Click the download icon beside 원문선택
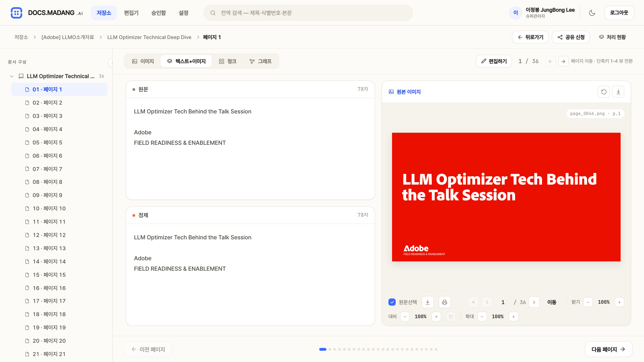The width and height of the screenshot is (644, 362). click(x=428, y=302)
